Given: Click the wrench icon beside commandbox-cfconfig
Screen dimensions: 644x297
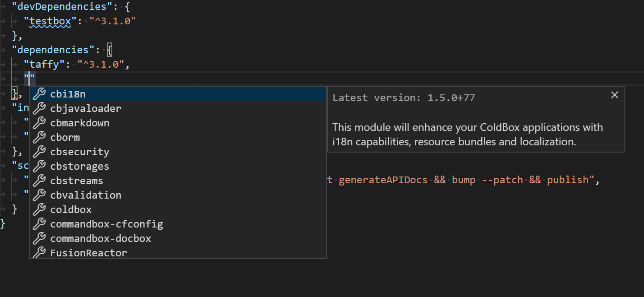Looking at the screenshot, I should click(40, 224).
